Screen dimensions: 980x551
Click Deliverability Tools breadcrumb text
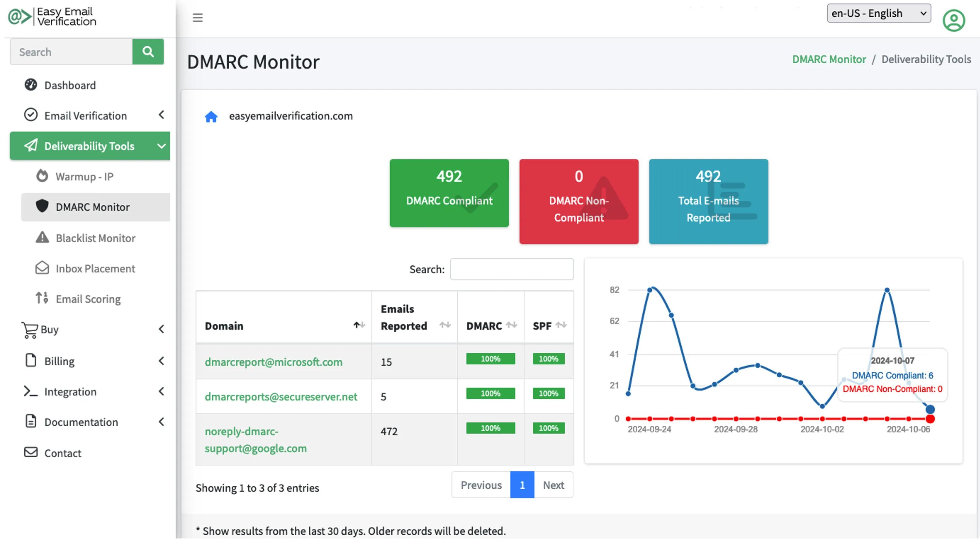pos(926,59)
